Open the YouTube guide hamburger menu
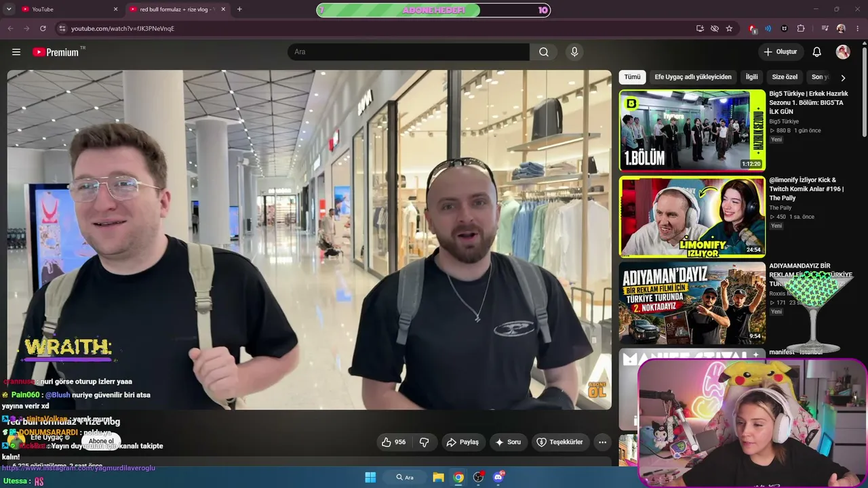Viewport: 868px width, 488px height. [x=16, y=52]
